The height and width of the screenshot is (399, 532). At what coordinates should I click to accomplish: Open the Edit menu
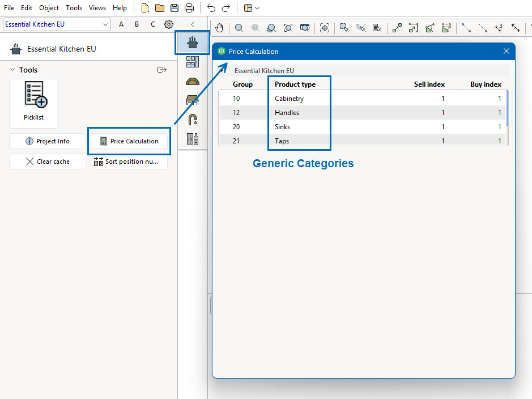[27, 8]
